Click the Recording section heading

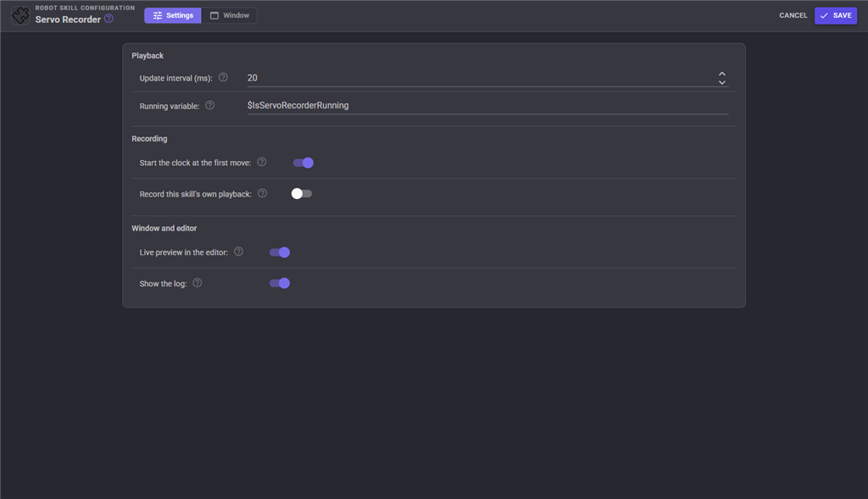click(149, 139)
